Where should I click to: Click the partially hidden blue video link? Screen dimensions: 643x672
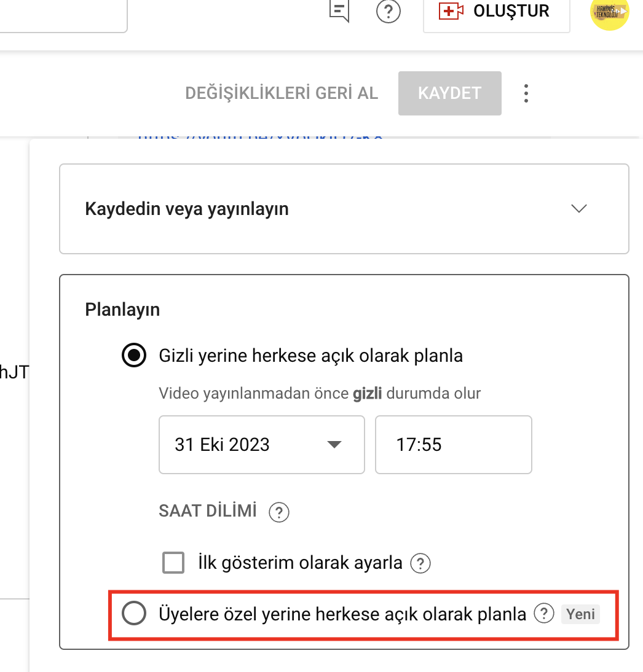coord(260,137)
